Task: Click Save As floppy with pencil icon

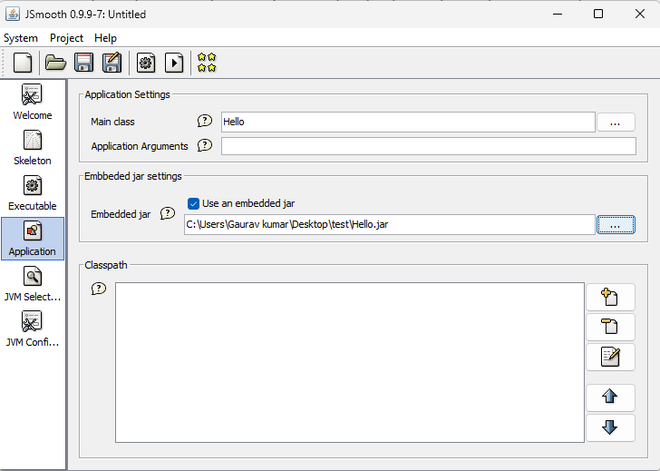Action: [x=112, y=63]
